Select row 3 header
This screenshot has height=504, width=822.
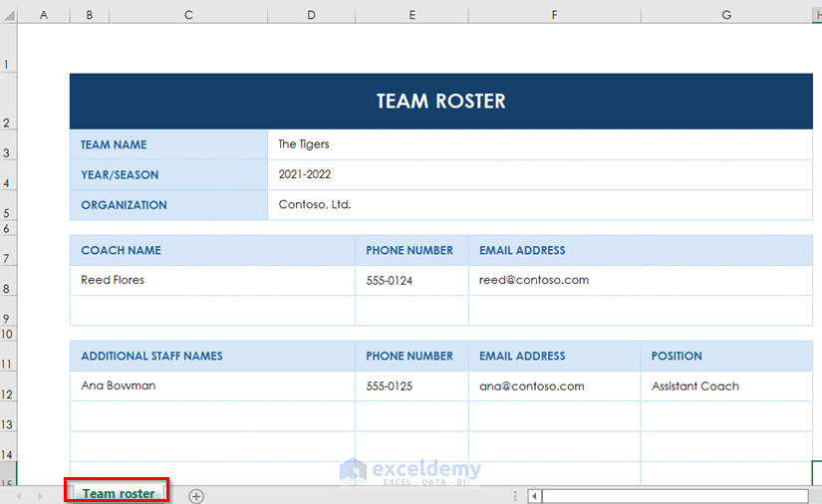[8, 145]
